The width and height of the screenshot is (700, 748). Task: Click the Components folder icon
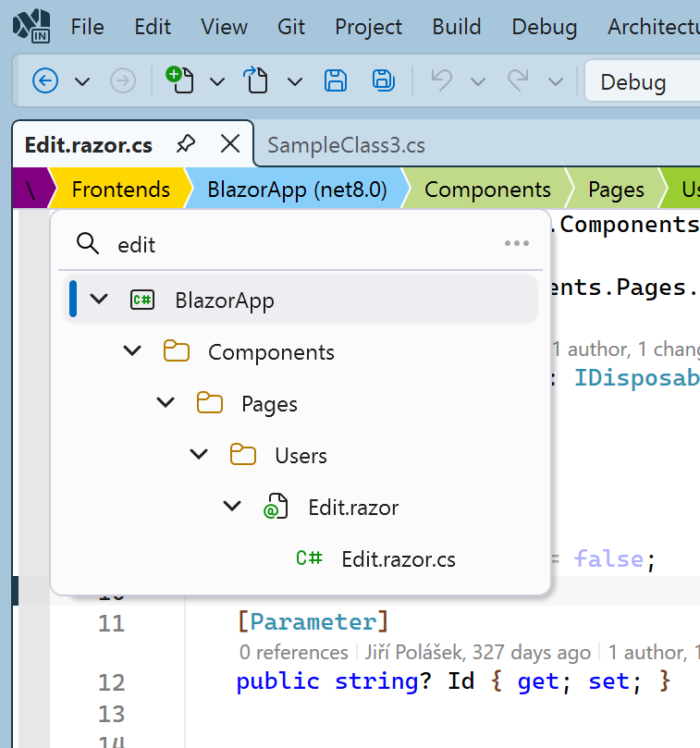[x=177, y=351]
